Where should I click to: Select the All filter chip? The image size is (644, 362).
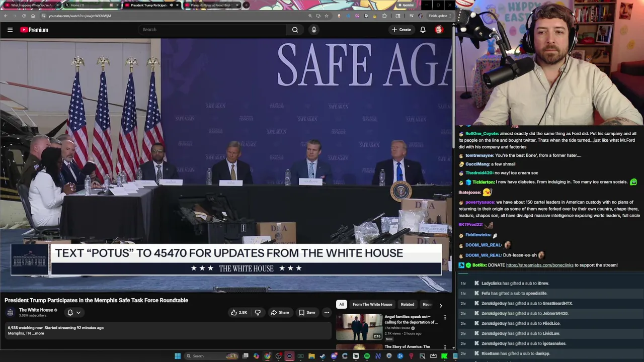(x=342, y=304)
